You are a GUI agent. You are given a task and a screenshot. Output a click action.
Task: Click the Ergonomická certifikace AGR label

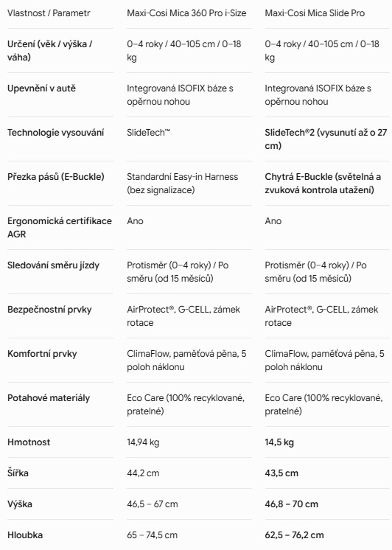pyautogui.click(x=60, y=227)
